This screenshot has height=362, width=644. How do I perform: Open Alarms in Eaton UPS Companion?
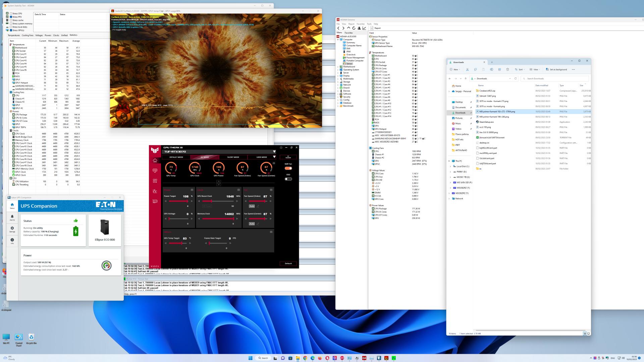[12, 218]
